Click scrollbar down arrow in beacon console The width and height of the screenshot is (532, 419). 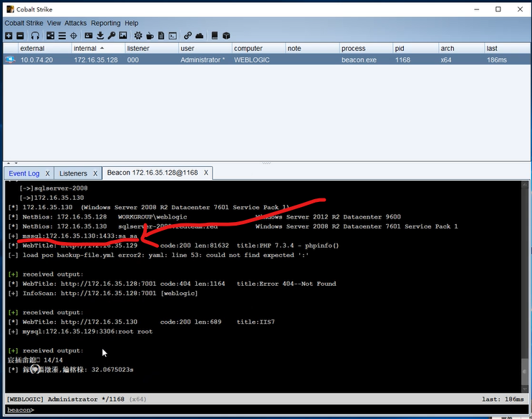(x=525, y=389)
